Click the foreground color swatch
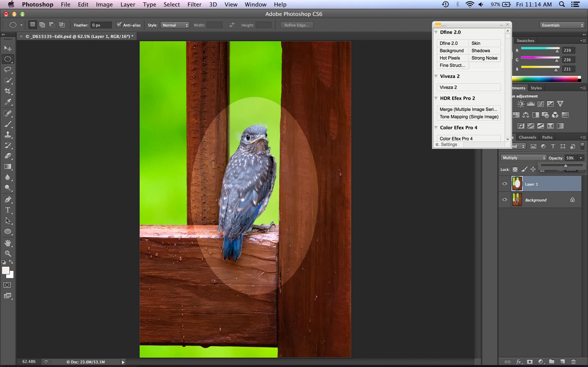The width and height of the screenshot is (588, 367). click(x=6, y=271)
